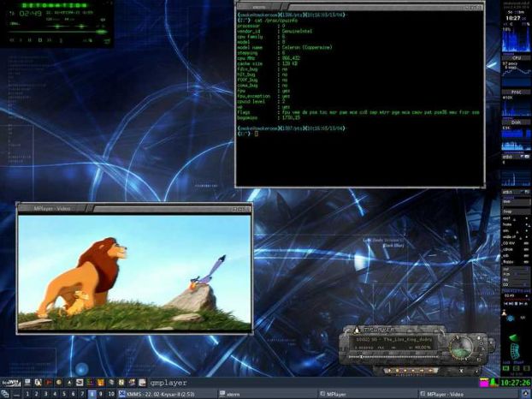Click the green cone icon in gkrellm
The width and height of the screenshot is (532, 399).
pyautogui.click(x=514, y=338)
